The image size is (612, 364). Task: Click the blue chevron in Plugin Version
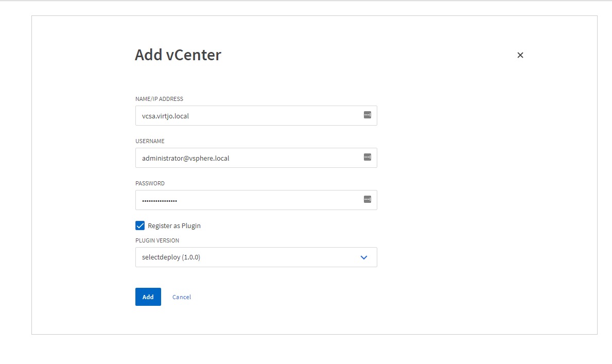tap(364, 257)
